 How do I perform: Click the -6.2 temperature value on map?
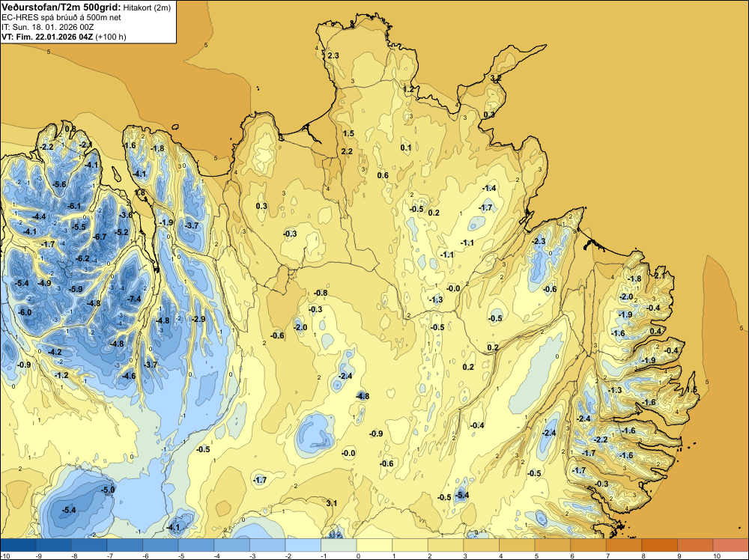coord(82,258)
